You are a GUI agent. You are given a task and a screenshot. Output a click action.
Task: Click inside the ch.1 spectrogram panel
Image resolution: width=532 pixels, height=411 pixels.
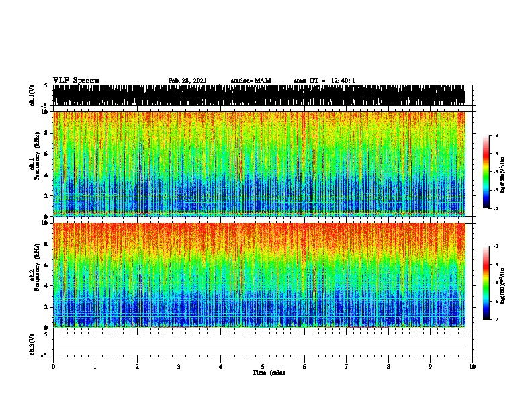click(259, 164)
